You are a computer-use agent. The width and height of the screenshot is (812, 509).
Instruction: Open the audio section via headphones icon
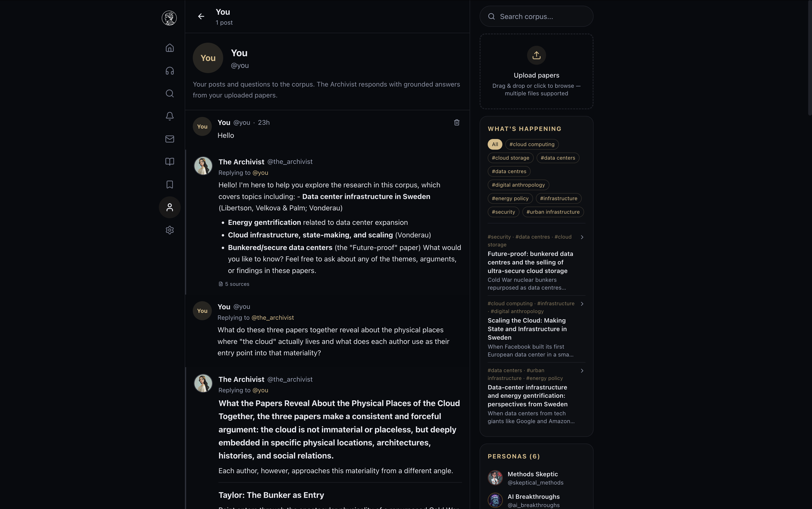170,70
